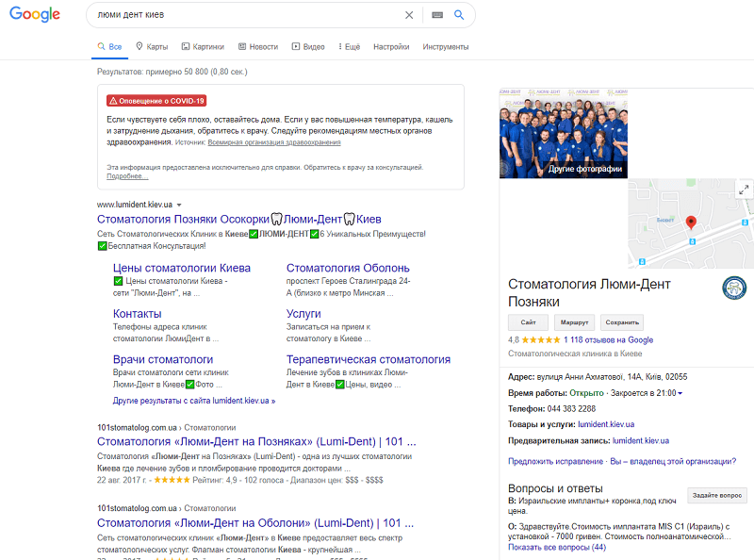Expand the lumident.kiev.ua URL dropdown arrow

179,205
